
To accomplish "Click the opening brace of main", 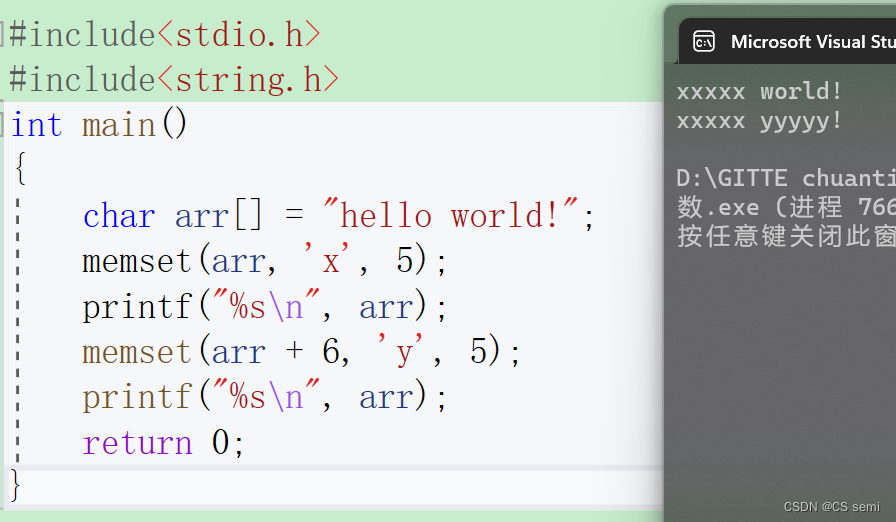I will click(x=21, y=169).
